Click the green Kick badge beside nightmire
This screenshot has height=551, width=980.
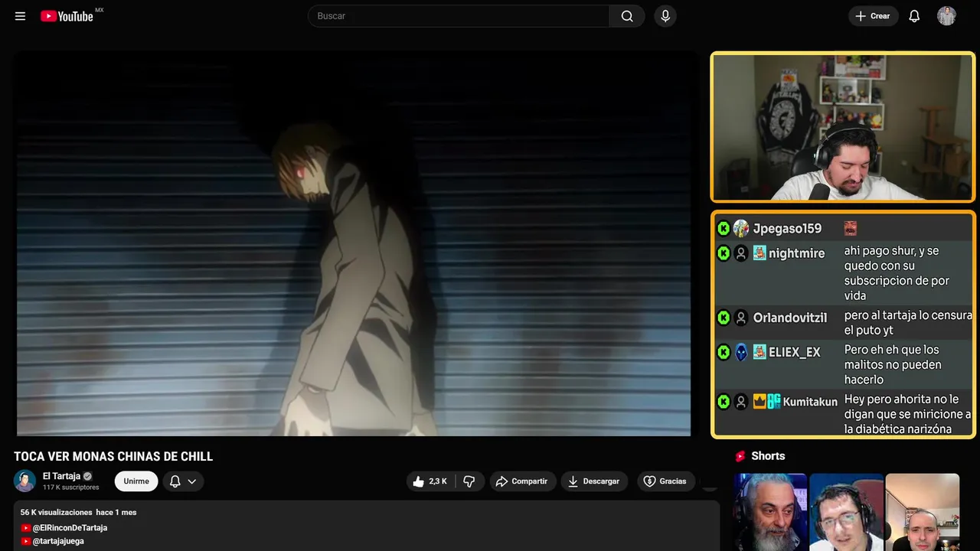[x=724, y=253]
